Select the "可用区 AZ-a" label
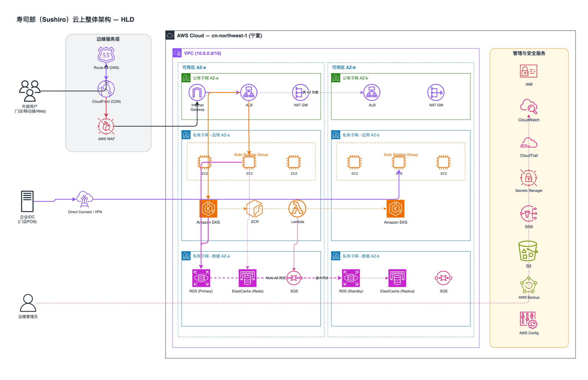588x380 pixels. pos(194,67)
